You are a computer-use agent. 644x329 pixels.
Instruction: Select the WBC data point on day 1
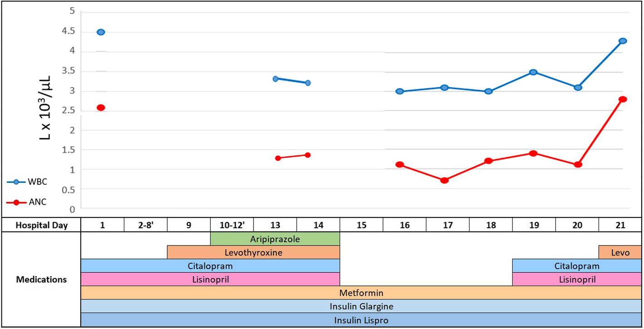[101, 32]
